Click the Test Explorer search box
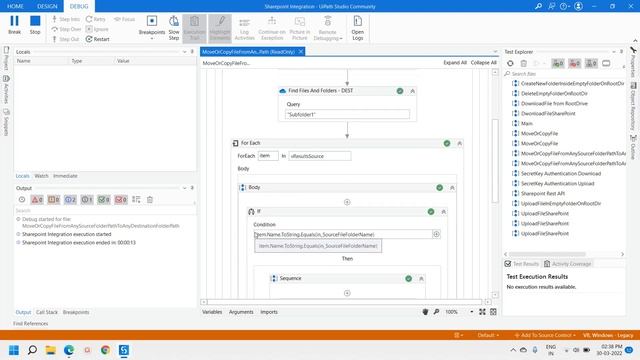This screenshot has height=360, width=640. pos(563,74)
